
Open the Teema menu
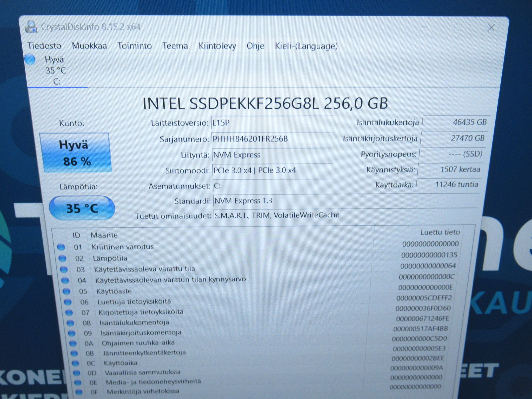175,46
